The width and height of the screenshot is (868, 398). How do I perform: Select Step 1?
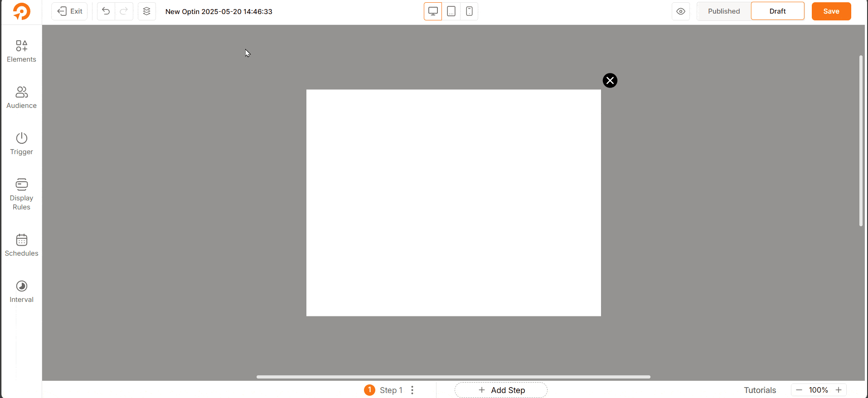pyautogui.click(x=383, y=390)
